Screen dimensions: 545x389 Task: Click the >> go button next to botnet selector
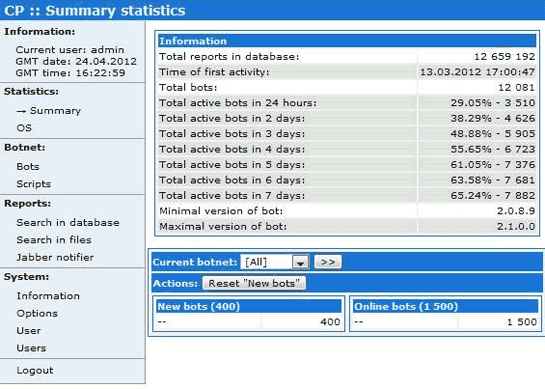pyautogui.click(x=328, y=262)
